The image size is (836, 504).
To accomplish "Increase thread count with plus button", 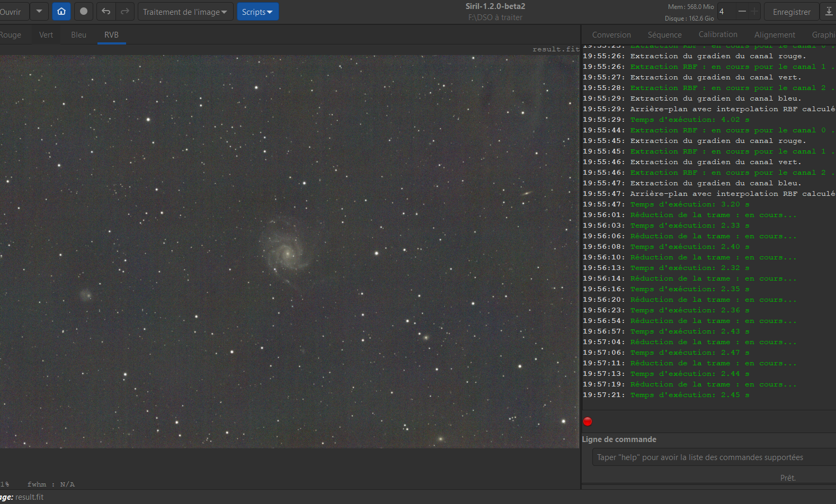I will coord(754,11).
